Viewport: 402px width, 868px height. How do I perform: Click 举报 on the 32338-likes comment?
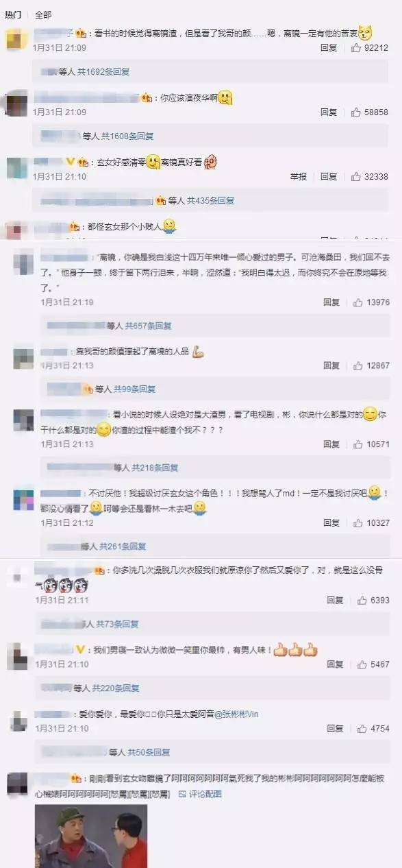pyautogui.click(x=298, y=176)
